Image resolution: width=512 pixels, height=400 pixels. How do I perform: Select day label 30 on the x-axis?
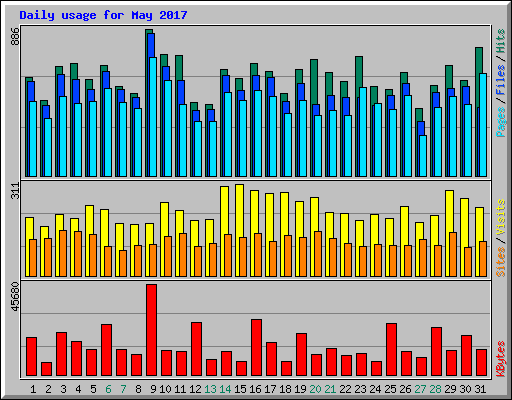(x=465, y=389)
